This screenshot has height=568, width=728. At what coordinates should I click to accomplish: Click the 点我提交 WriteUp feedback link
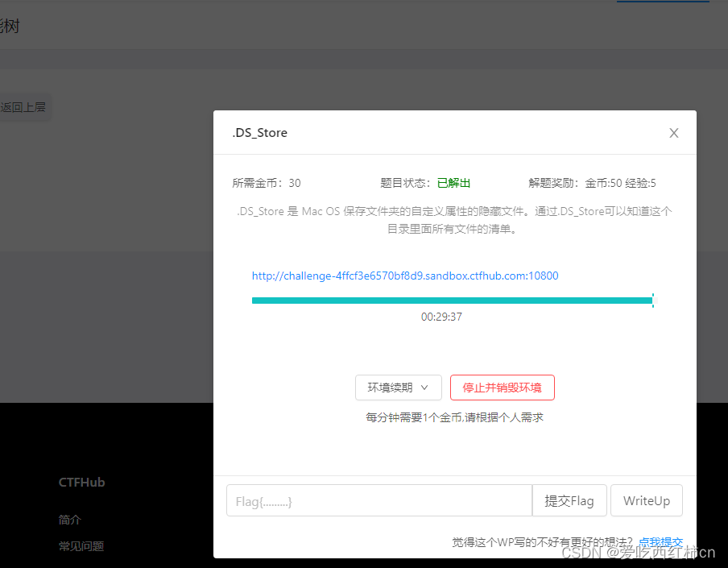point(660,542)
